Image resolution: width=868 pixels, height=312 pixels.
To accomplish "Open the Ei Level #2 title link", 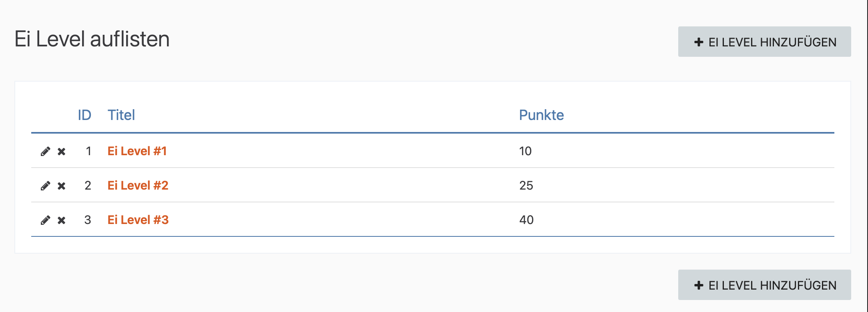I will click(138, 186).
